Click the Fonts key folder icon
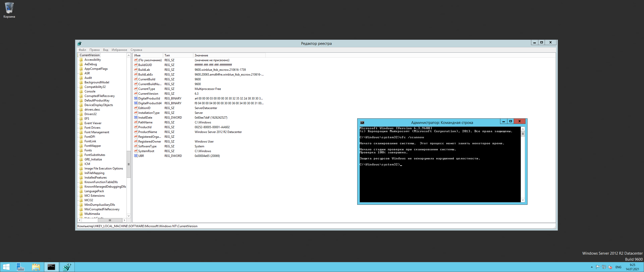Viewport: 644px width, 272px height. point(81,150)
